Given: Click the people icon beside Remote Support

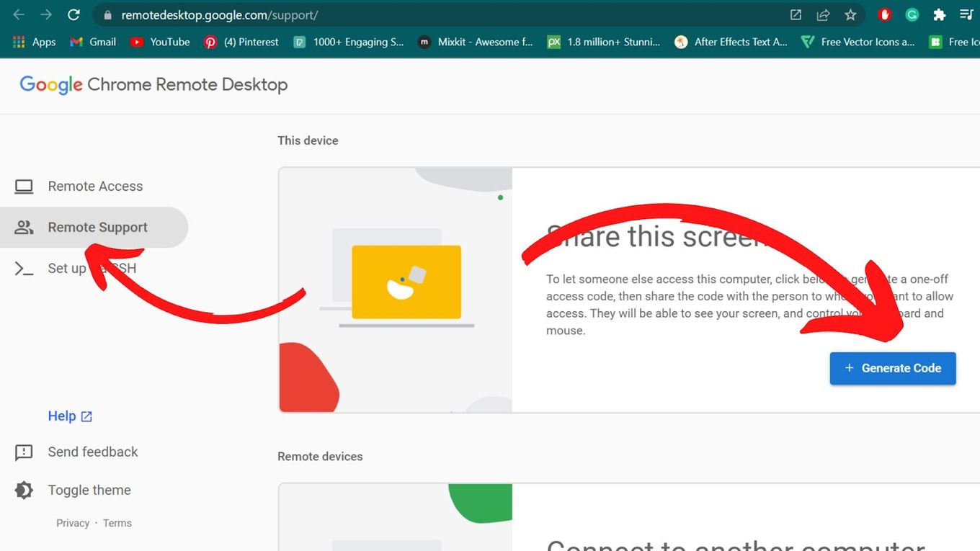Looking at the screenshot, I should (x=24, y=228).
